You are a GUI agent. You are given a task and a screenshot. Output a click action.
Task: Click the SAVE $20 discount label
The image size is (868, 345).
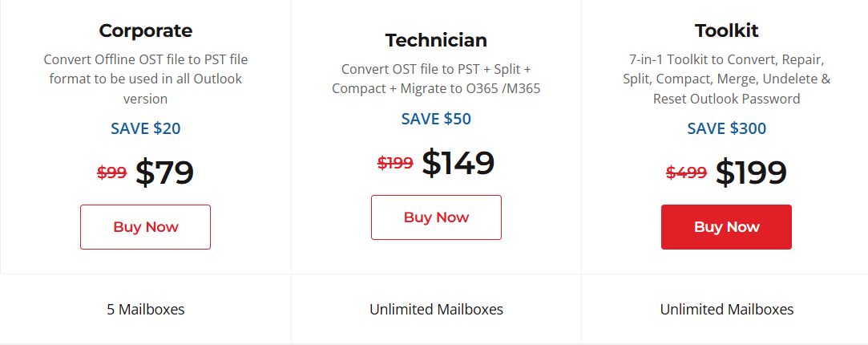click(145, 128)
